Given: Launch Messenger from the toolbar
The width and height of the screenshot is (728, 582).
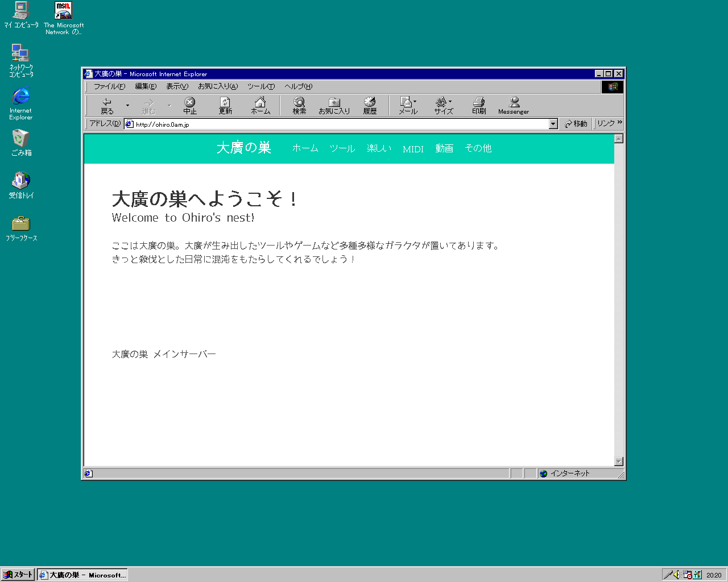Looking at the screenshot, I should pos(514,105).
